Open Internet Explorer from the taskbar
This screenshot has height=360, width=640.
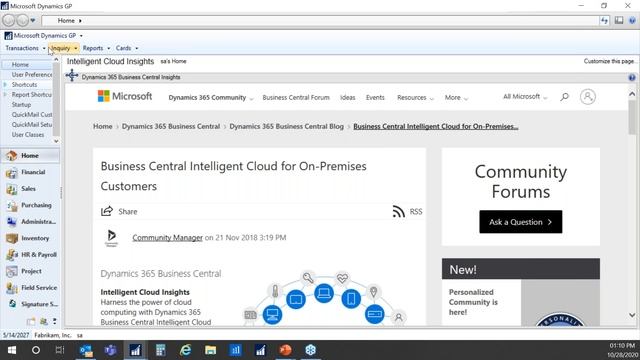point(186,350)
